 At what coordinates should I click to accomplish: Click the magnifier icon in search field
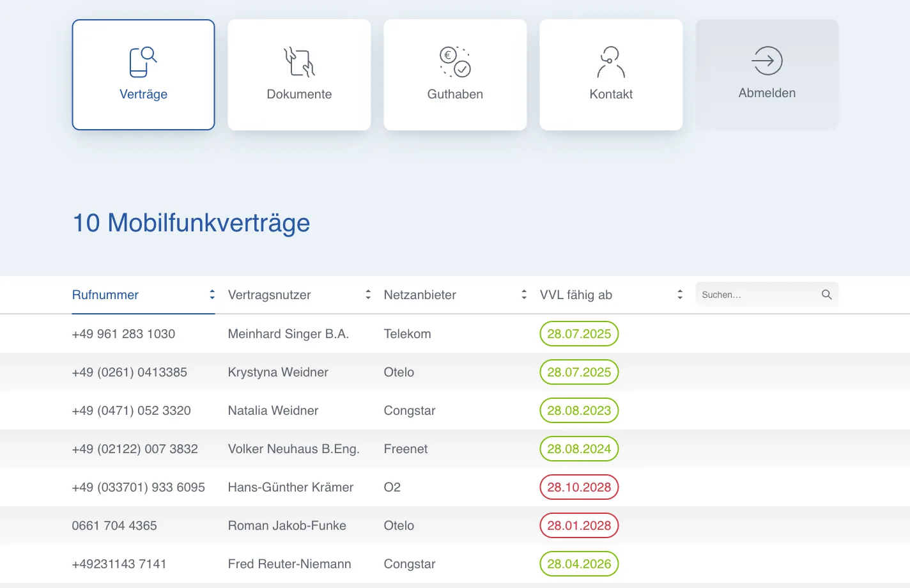pos(826,295)
